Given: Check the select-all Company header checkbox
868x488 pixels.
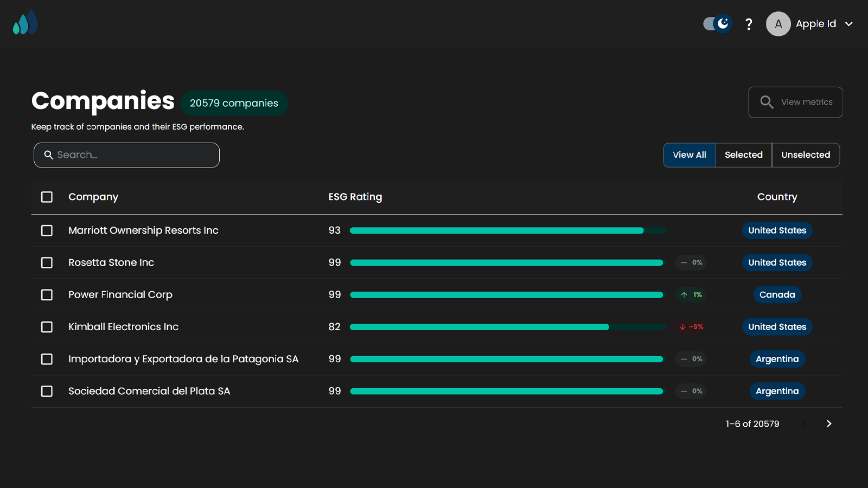Looking at the screenshot, I should (x=47, y=197).
